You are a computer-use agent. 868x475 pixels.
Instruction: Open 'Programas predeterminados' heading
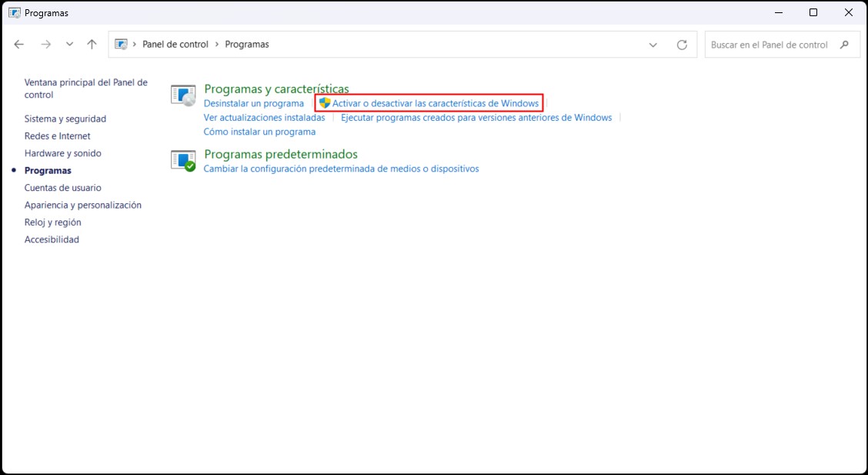coord(281,154)
